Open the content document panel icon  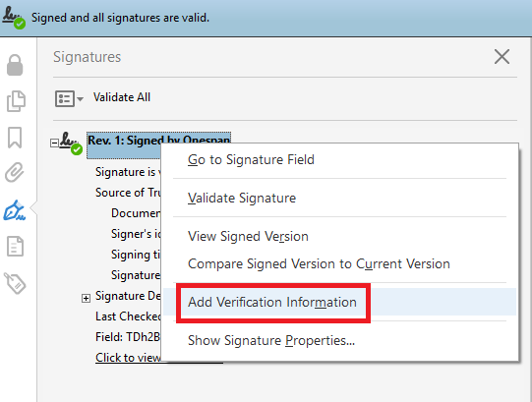click(16, 247)
